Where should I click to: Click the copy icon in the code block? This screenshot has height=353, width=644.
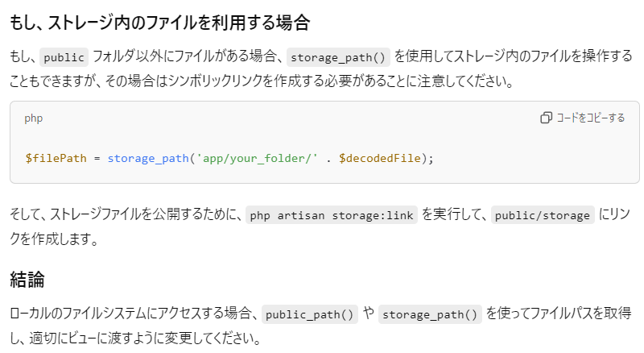click(546, 118)
